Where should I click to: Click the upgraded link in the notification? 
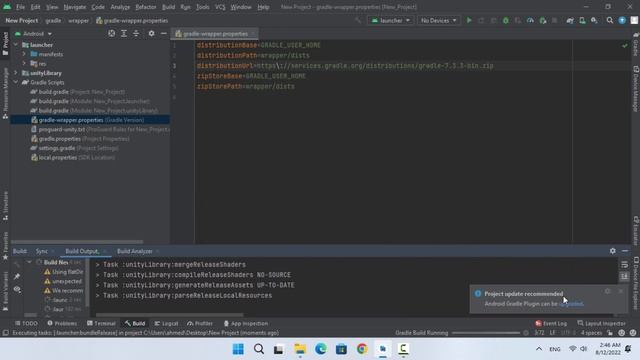pos(571,304)
